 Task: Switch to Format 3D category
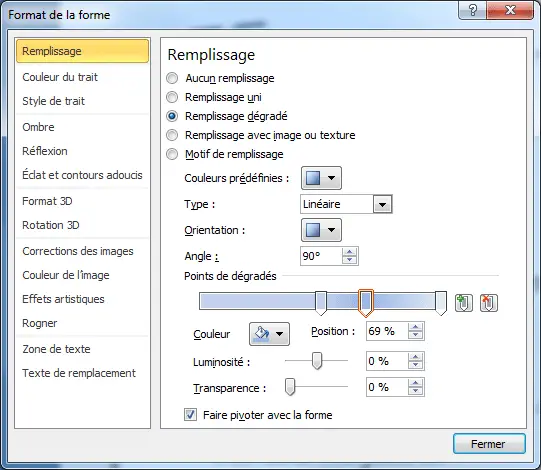coord(82,201)
